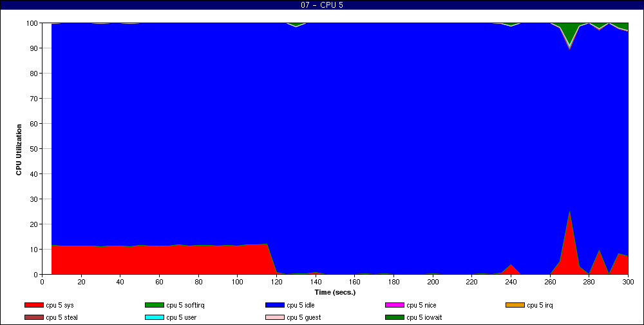Click the x-axis tick label 300
644x325 pixels.
(x=629, y=282)
